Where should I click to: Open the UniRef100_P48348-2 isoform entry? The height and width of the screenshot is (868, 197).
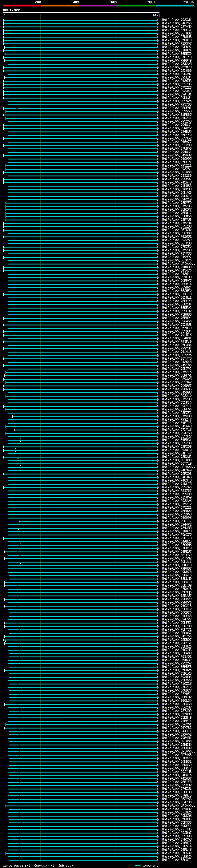(179, 477)
